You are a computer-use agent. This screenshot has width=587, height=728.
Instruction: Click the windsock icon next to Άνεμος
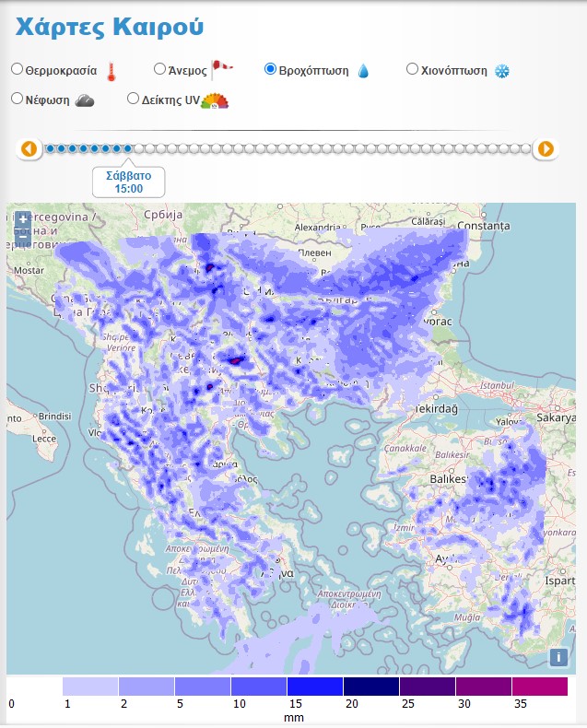click(x=222, y=68)
